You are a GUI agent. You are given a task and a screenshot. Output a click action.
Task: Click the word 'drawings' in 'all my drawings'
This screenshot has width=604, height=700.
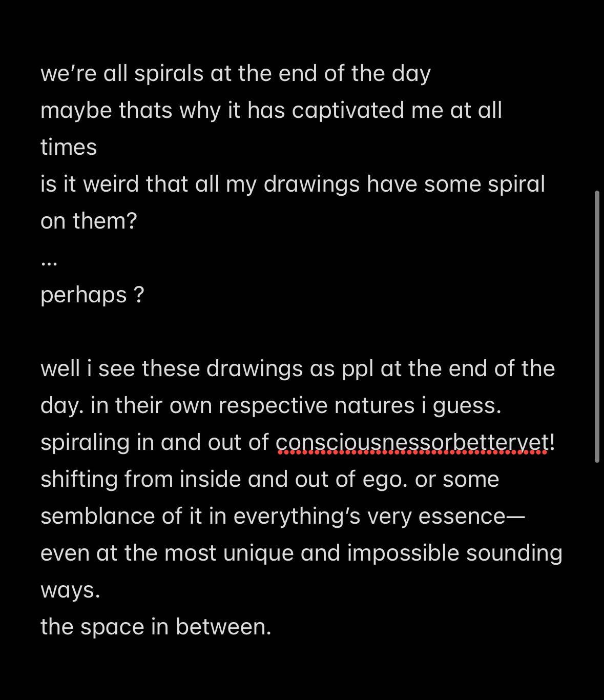(311, 184)
